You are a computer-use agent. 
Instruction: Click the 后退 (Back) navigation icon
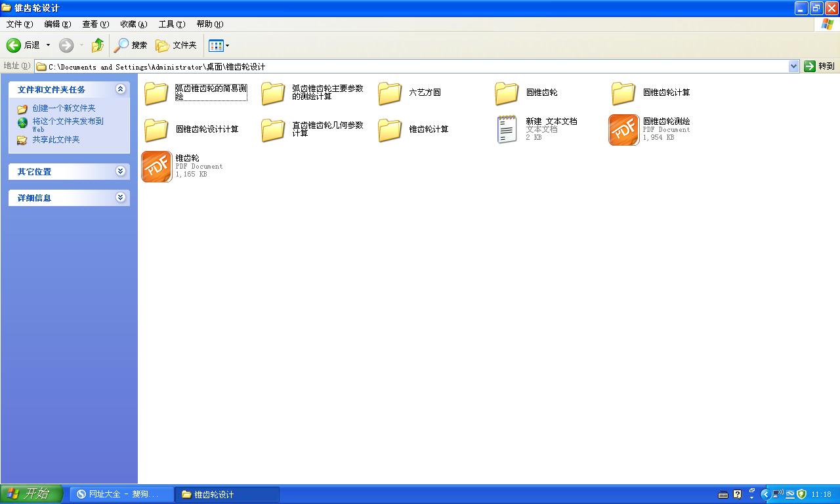(x=14, y=45)
